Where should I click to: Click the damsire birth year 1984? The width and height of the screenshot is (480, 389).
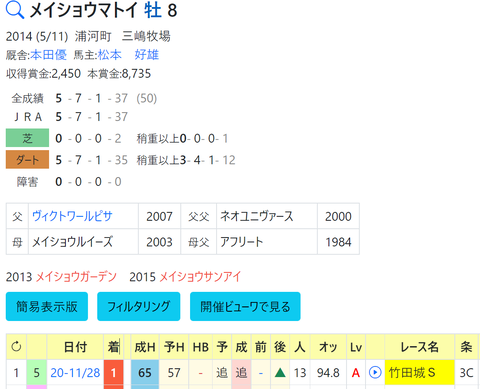pyautogui.click(x=338, y=242)
